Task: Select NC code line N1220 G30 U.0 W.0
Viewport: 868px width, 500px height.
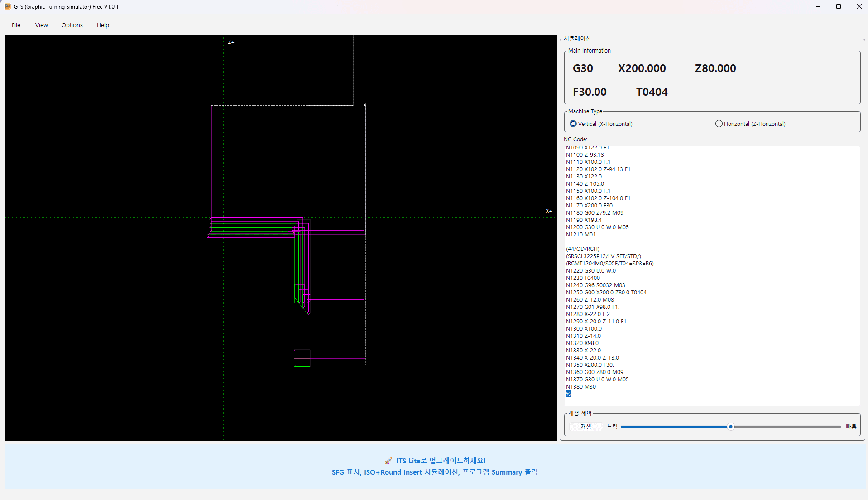Action: point(590,270)
